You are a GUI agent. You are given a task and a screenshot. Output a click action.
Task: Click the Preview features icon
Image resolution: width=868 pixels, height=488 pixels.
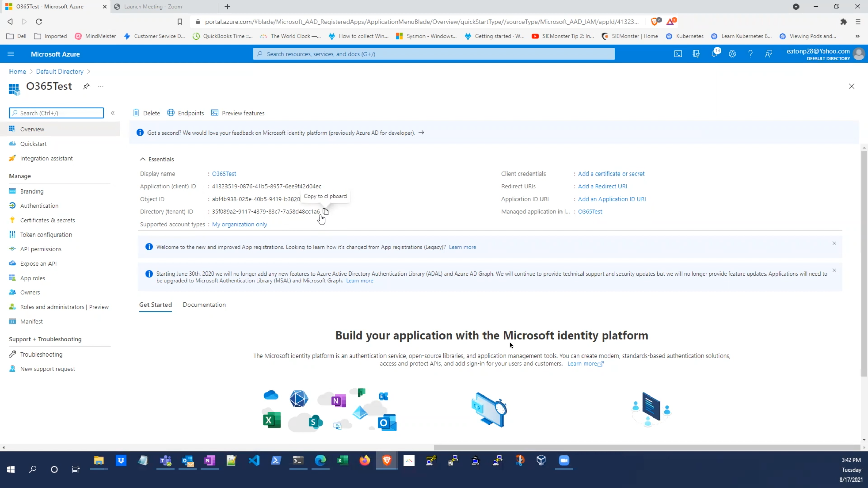pyautogui.click(x=215, y=113)
